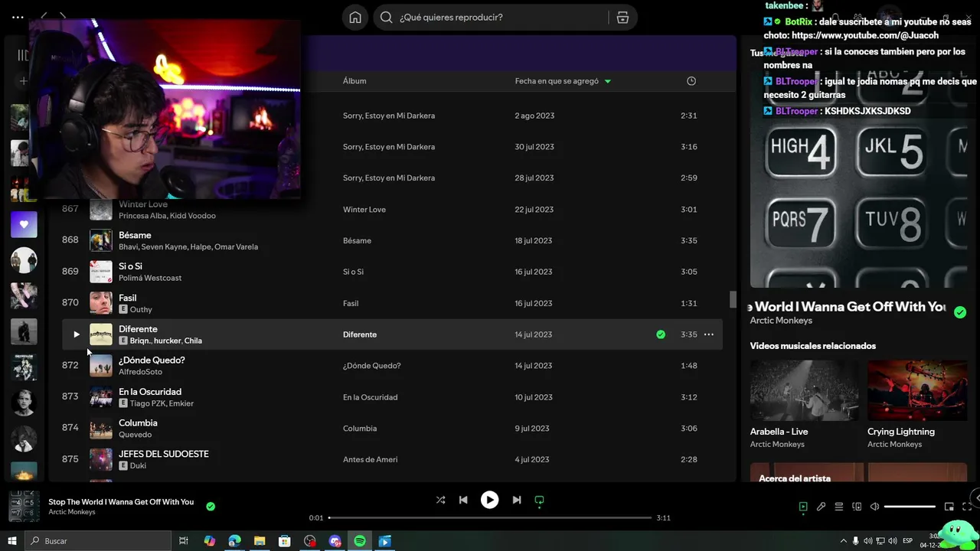Open the mini player icon
This screenshot has width=980, height=551.
point(949,507)
